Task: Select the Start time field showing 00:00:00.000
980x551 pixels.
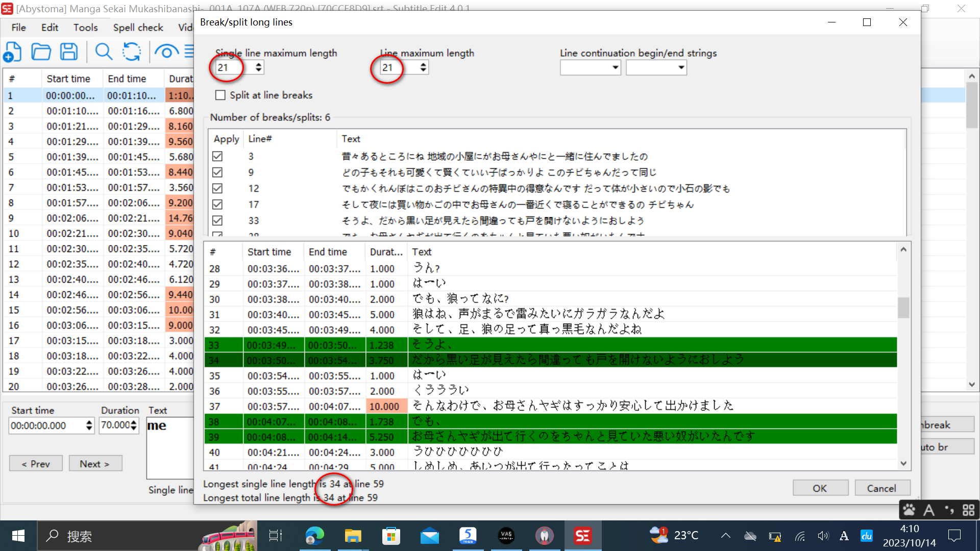Action: point(46,425)
